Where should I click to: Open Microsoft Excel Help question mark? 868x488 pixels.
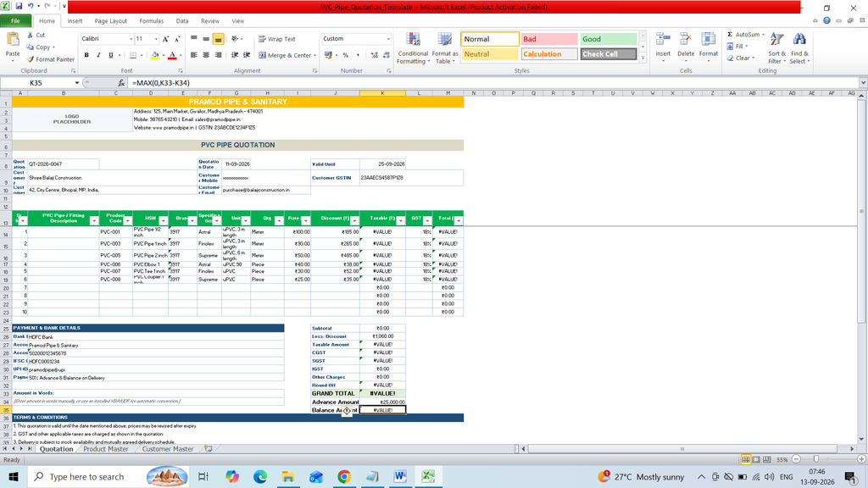pos(826,21)
